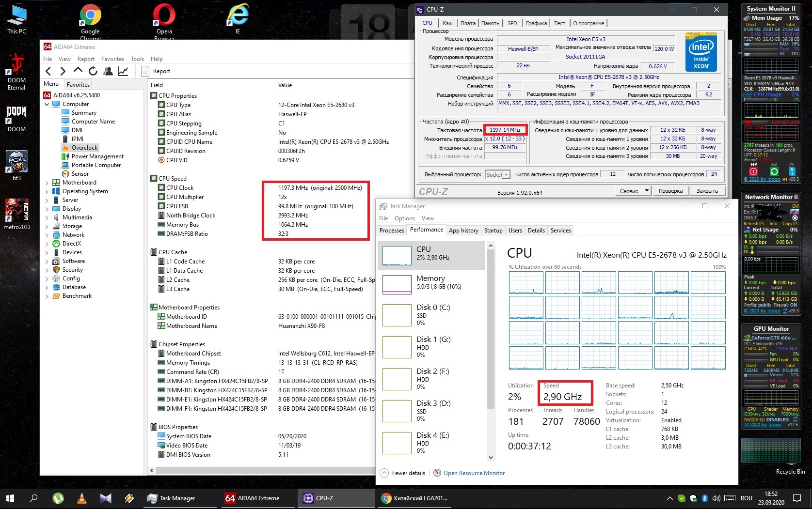Expand the DirectX tree node

[47, 244]
